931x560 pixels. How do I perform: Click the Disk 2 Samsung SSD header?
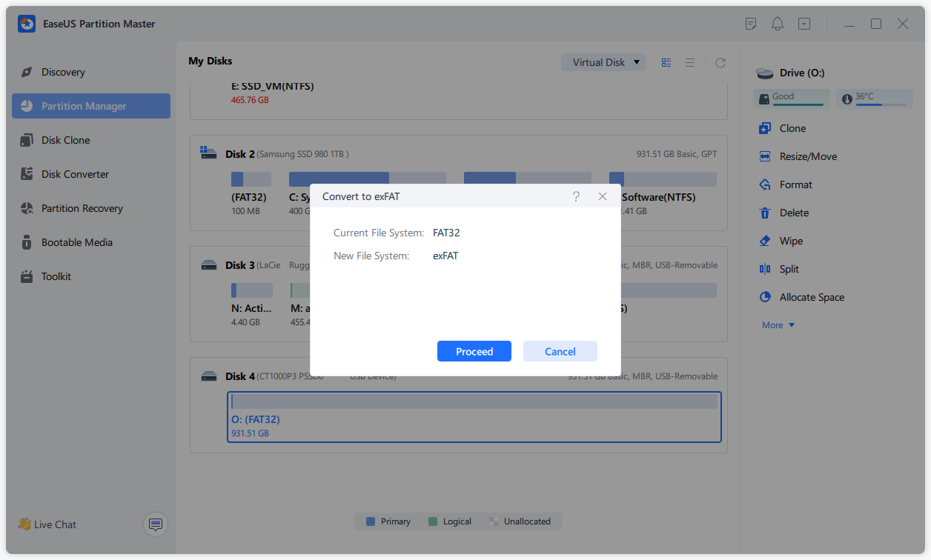click(x=287, y=154)
